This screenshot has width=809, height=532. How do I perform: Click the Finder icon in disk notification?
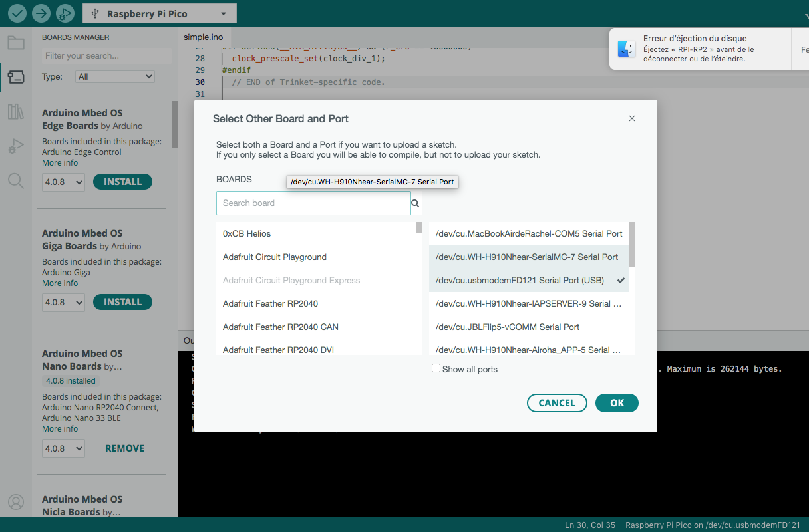tap(627, 49)
